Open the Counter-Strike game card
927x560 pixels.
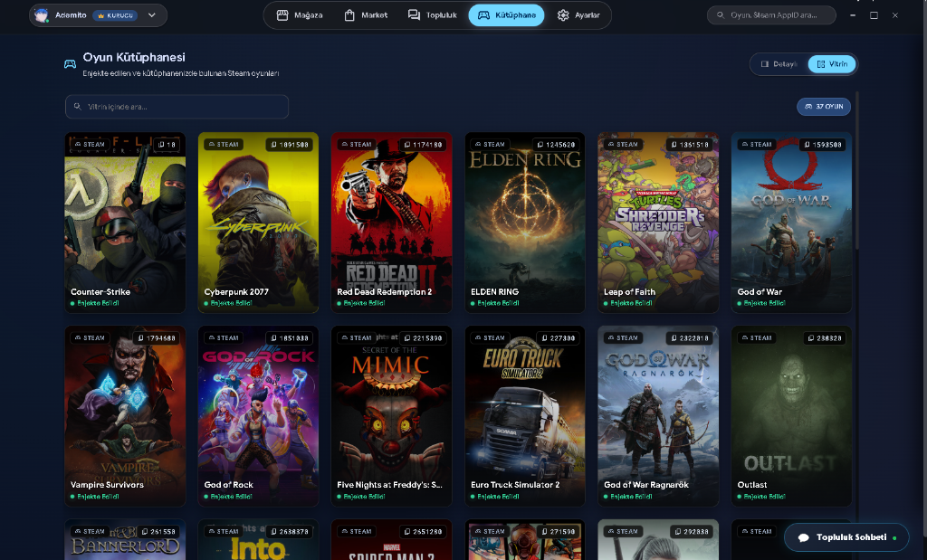[125, 223]
